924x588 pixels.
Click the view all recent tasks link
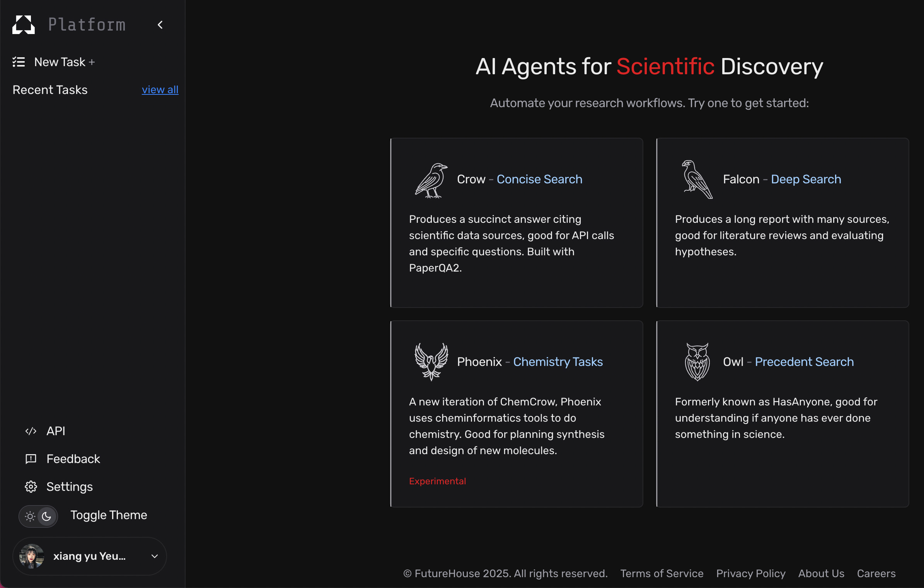[x=160, y=90]
